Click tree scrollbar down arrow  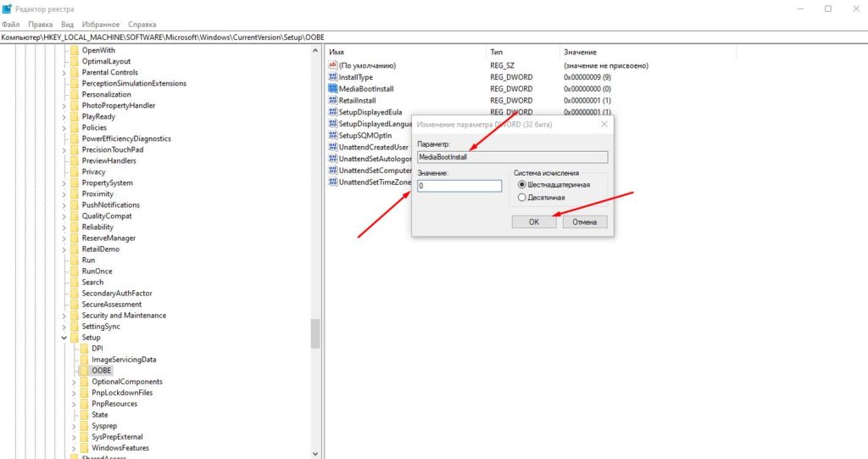tap(315, 453)
